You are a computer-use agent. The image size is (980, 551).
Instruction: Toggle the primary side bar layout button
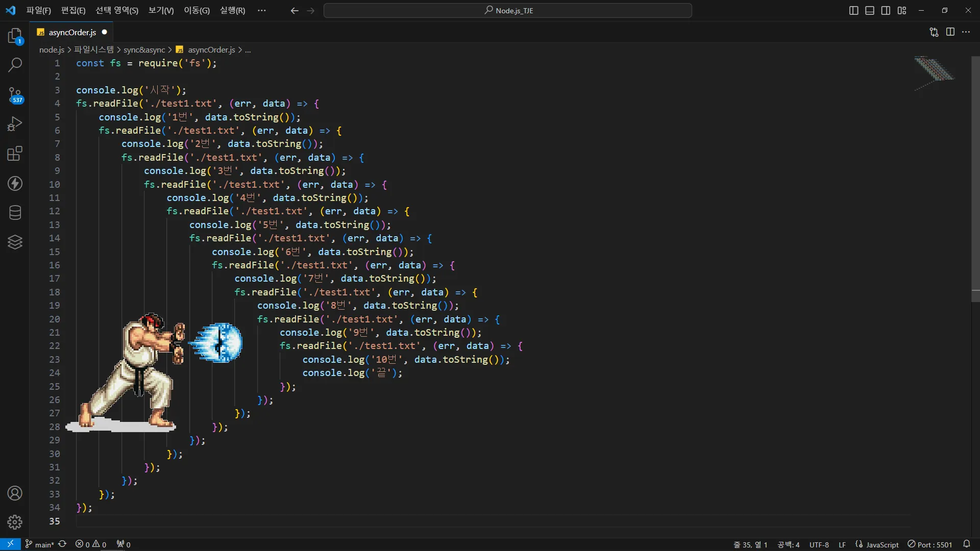[853, 11]
